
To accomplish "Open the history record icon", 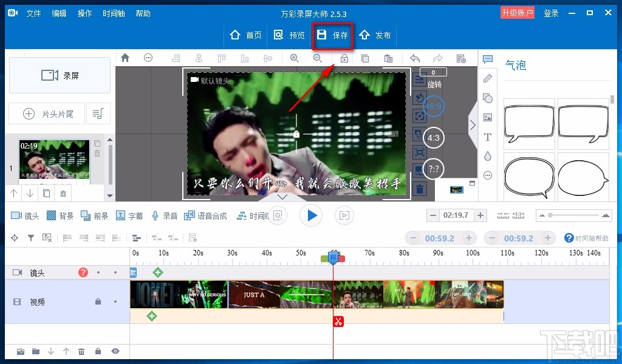I will [461, 59].
